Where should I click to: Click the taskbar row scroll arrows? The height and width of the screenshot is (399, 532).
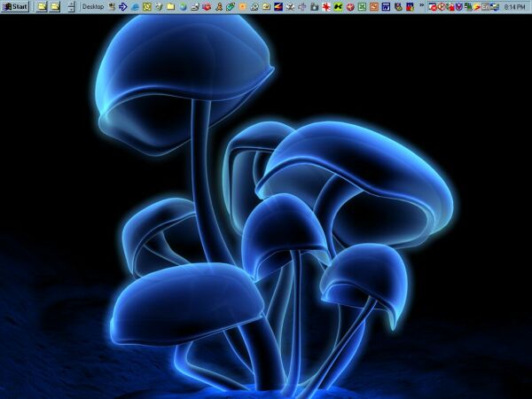71,6
